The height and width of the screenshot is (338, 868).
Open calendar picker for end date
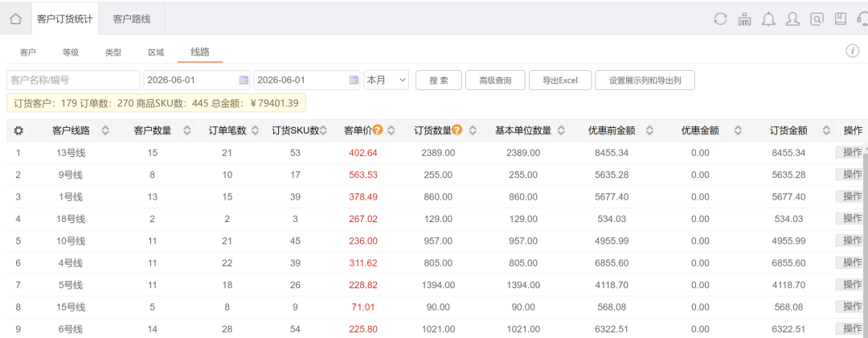pyautogui.click(x=354, y=80)
